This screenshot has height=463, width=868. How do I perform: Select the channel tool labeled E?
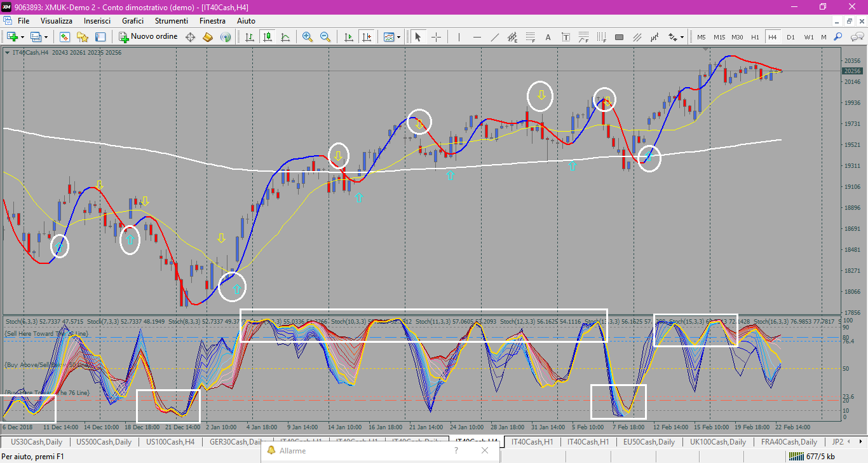[512, 37]
